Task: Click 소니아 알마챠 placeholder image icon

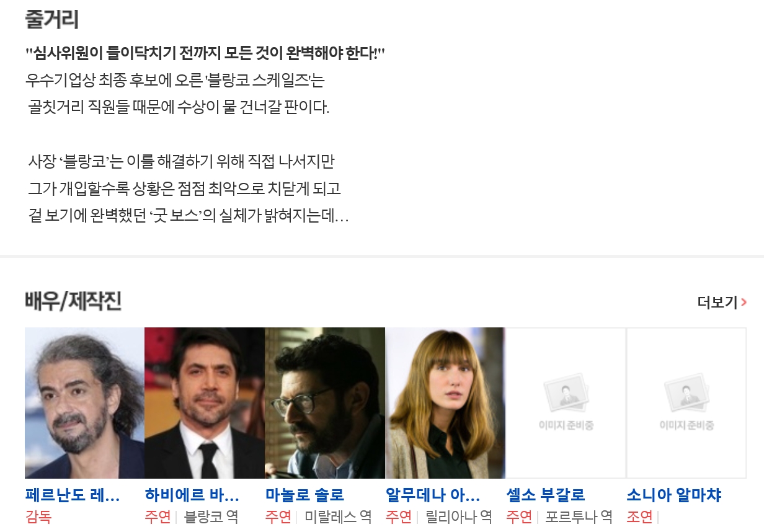Action: click(x=686, y=403)
